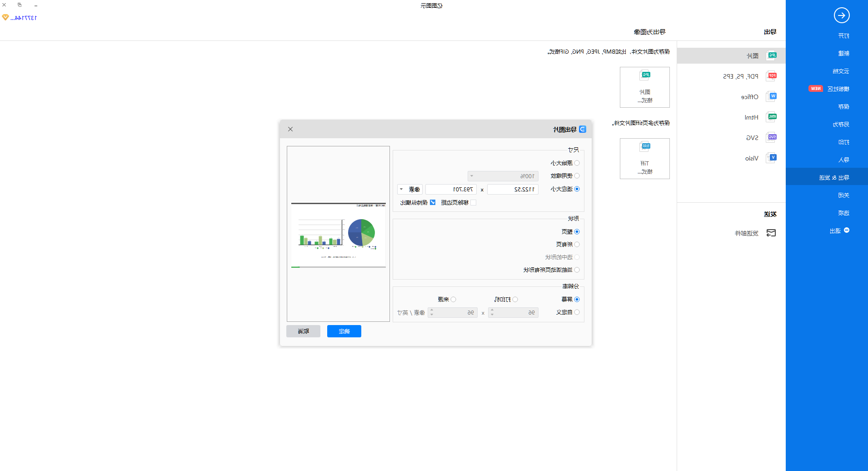Open the 100% zoom scale dropdown
868x471 pixels.
tap(503, 176)
